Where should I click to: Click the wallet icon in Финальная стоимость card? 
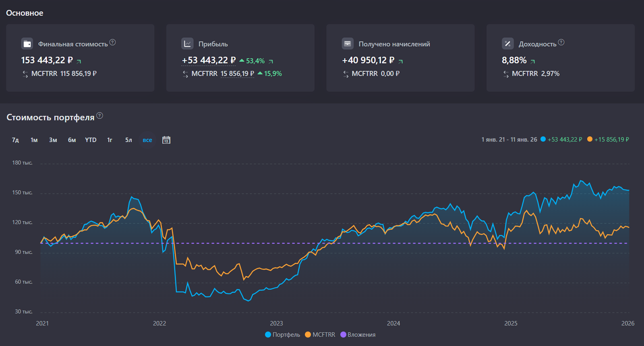[27, 43]
